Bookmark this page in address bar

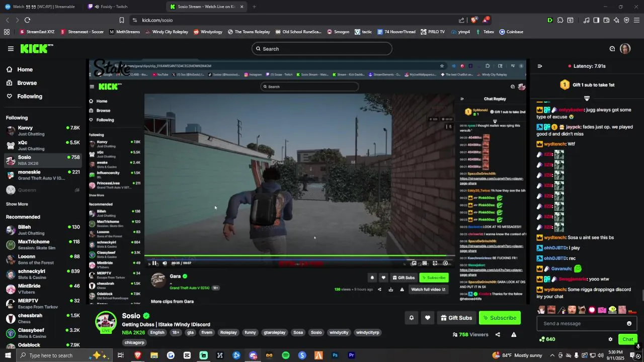pos(121,20)
